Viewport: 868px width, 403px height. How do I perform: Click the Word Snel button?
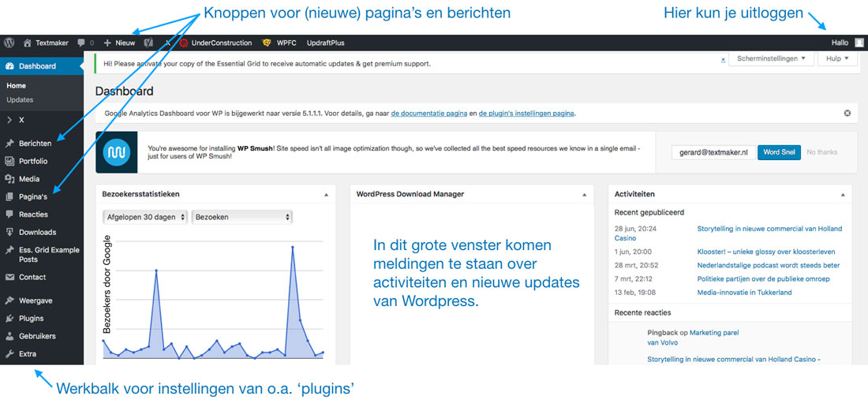tap(779, 152)
